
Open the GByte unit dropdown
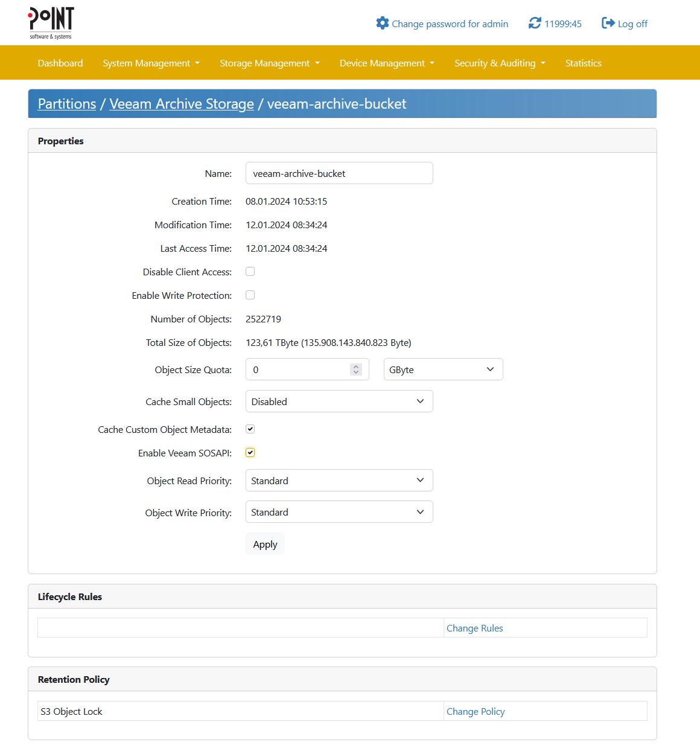tap(443, 369)
